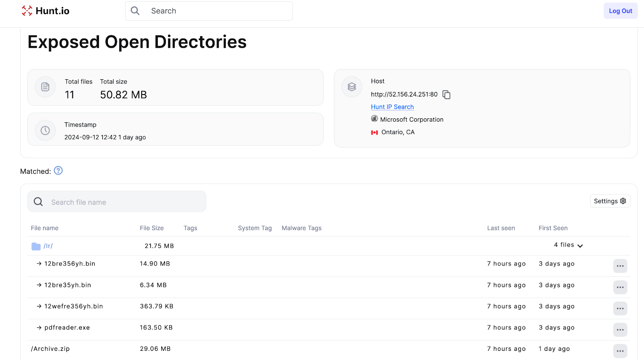Open more options for 12wefre356yh.bin
The width and height of the screenshot is (644, 360).
click(x=620, y=309)
